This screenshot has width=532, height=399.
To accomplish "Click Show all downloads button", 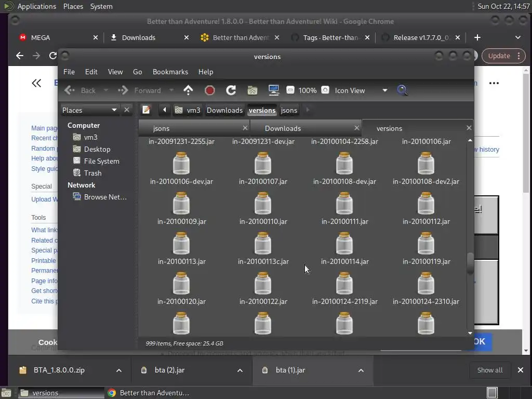I will click(x=490, y=370).
